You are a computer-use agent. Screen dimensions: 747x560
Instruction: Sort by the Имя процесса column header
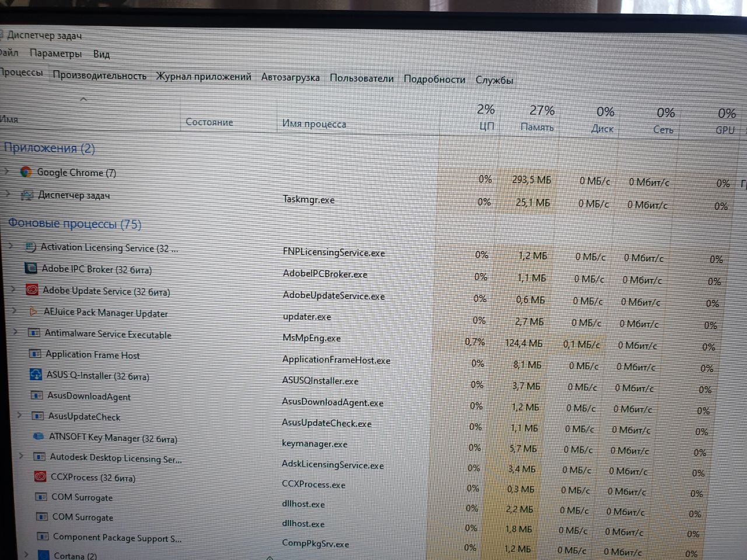pos(314,124)
